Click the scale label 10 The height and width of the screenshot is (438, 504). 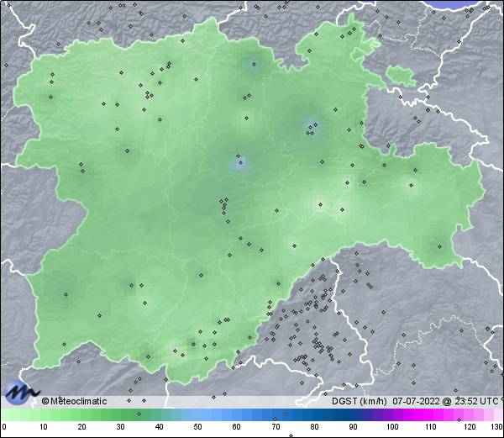(44, 427)
